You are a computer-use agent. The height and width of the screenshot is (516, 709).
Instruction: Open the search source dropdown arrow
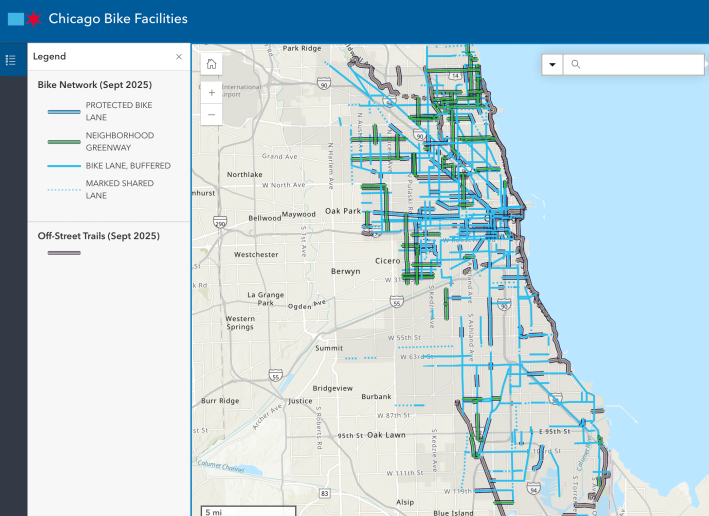click(552, 65)
